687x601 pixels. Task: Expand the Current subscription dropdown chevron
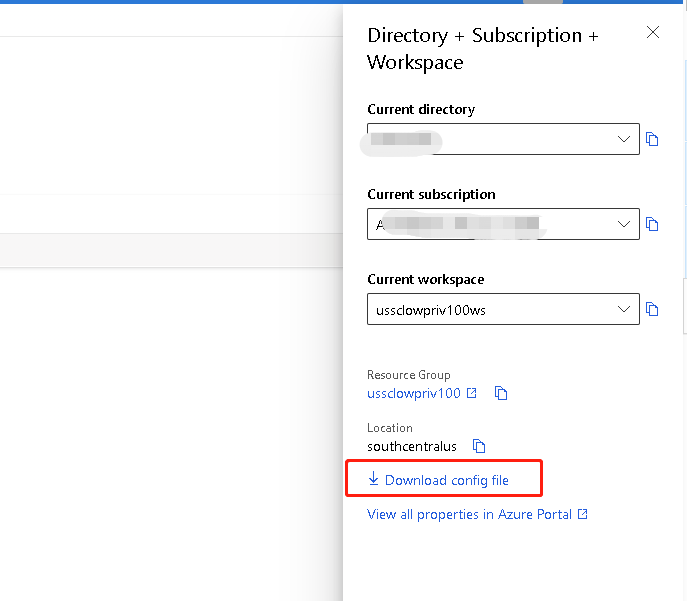(624, 224)
